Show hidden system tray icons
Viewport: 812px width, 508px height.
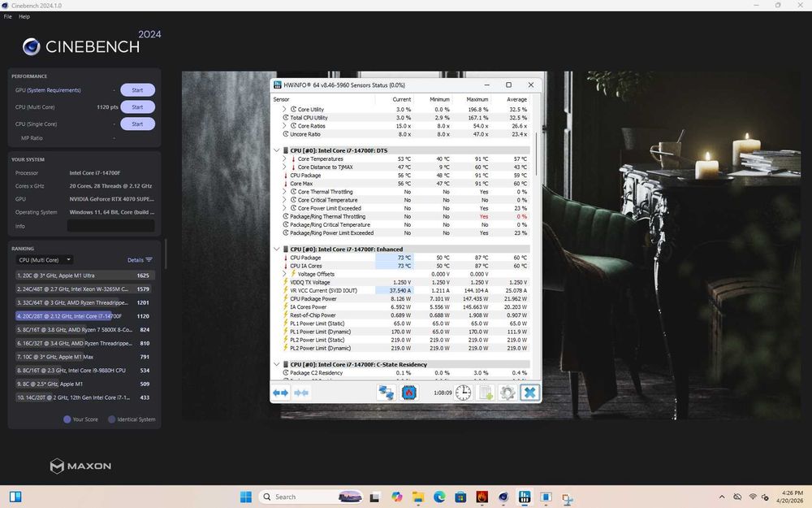tap(722, 497)
